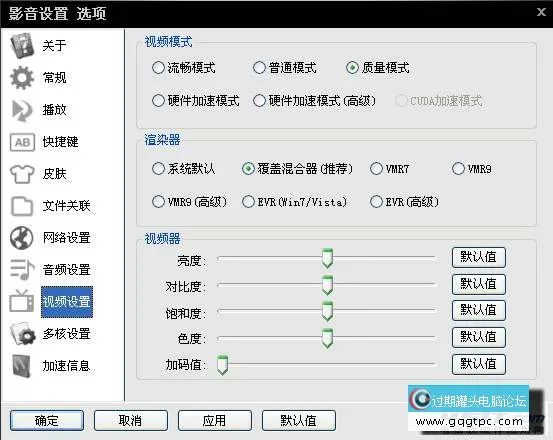The width and height of the screenshot is (553, 440).
Task: Click the 播放 playback arrow icon
Action: (22, 110)
